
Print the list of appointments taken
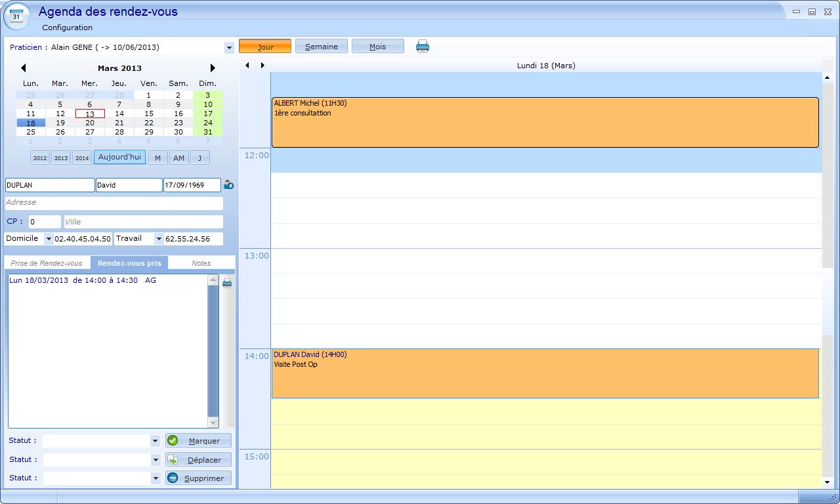[227, 283]
